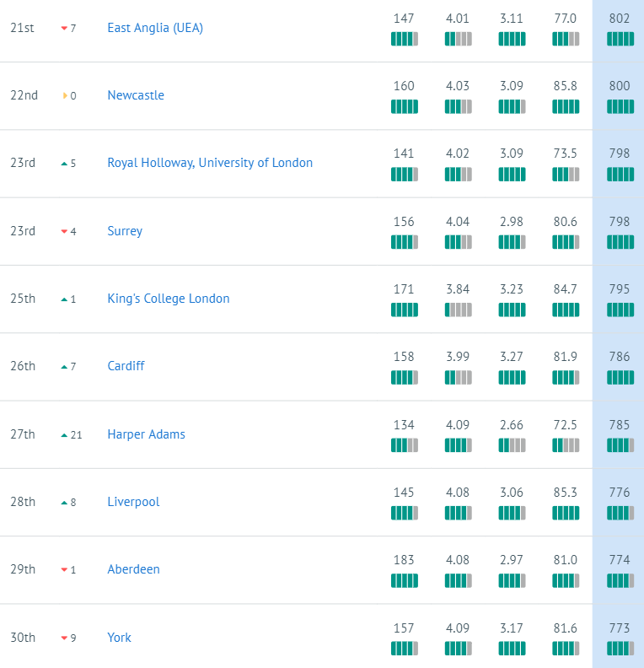The width and height of the screenshot is (644, 668).
Task: Open the East Anglia (UEA) university link
Action: [155, 28]
